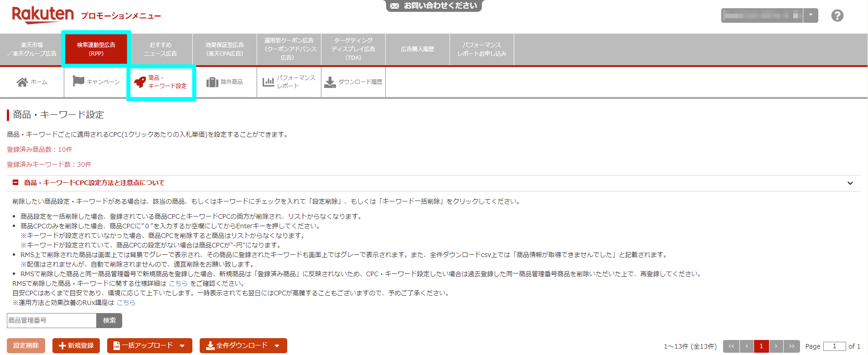Image resolution: width=868 pixels, height=355 pixels.
Task: Open the help question mark icon
Action: [837, 15]
